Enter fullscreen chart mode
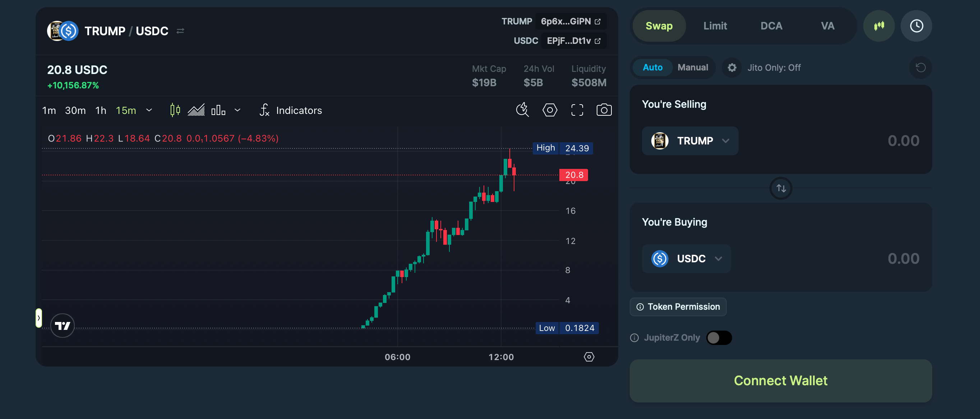The image size is (980, 419). [577, 110]
